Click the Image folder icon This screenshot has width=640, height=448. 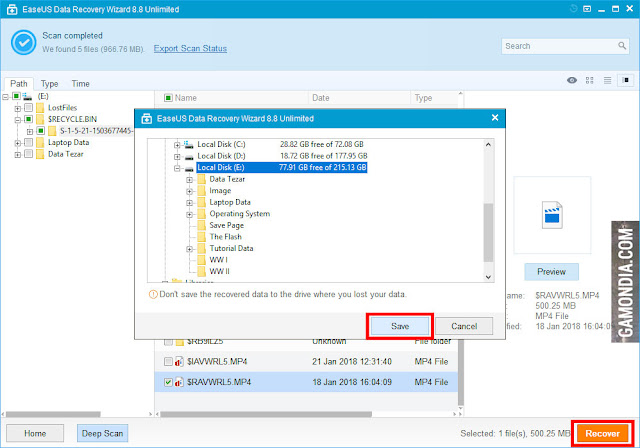pyautogui.click(x=201, y=191)
